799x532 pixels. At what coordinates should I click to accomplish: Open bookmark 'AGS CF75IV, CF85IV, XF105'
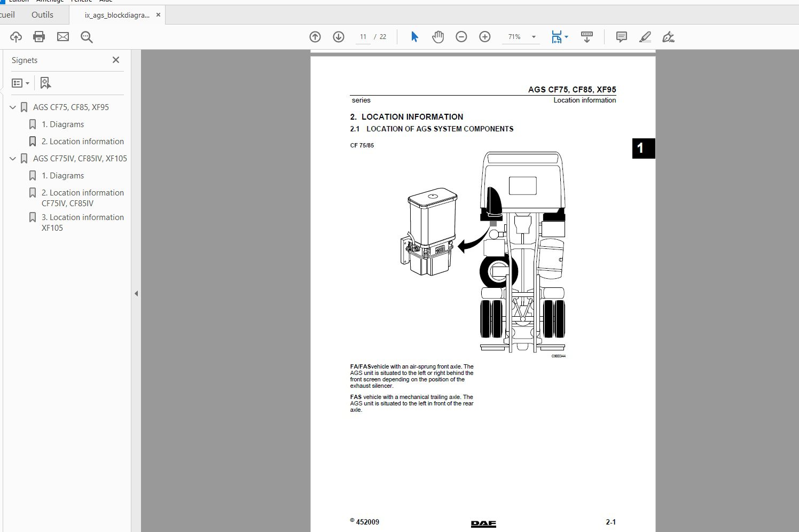click(80, 159)
